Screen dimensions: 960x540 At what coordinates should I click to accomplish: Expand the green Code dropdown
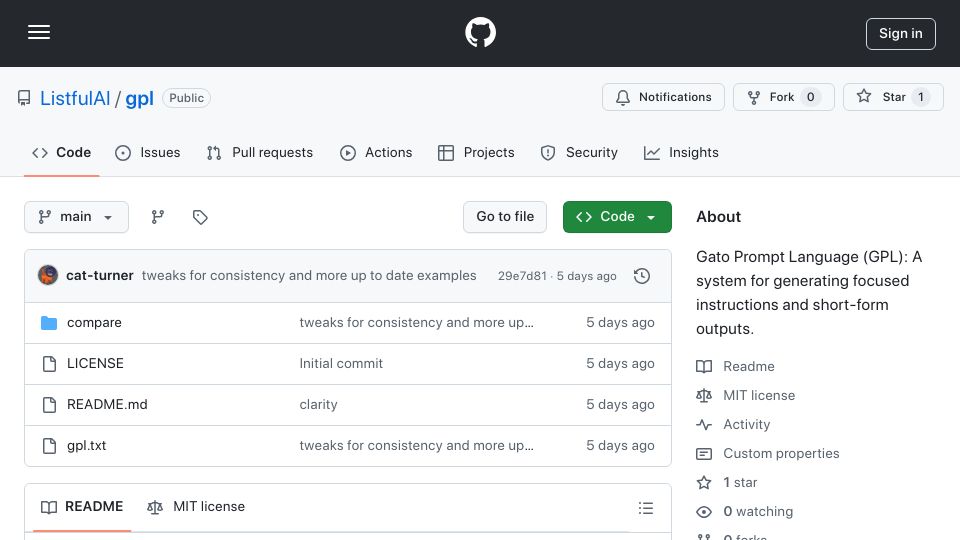[x=617, y=217]
